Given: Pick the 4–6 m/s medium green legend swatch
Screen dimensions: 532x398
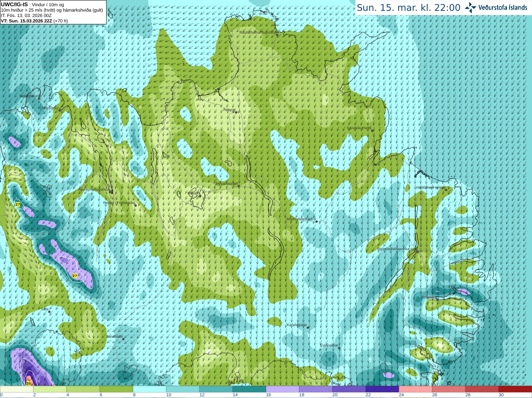Looking at the screenshot, I should click(x=83, y=389).
